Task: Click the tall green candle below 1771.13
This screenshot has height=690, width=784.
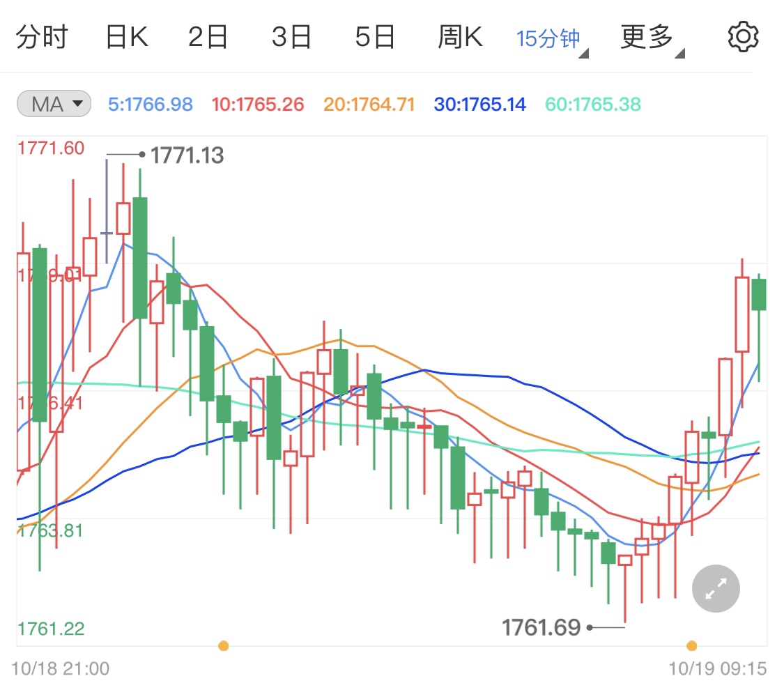Action: pos(140,258)
